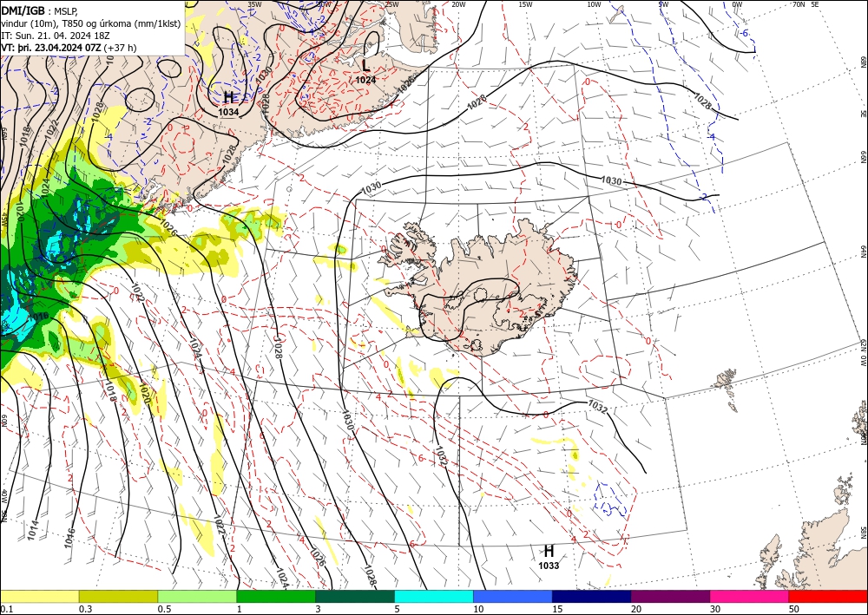Click the L low-pressure marker over Greenland

click(x=365, y=65)
